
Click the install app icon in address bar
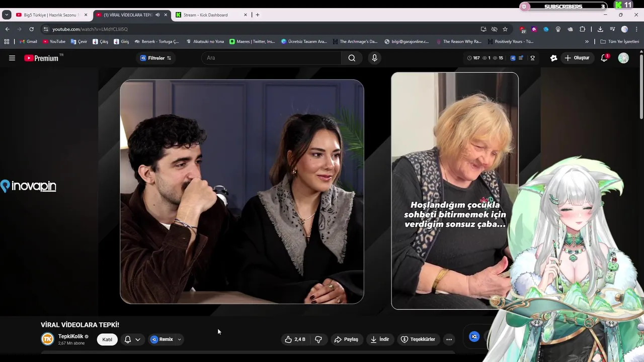coord(484,29)
